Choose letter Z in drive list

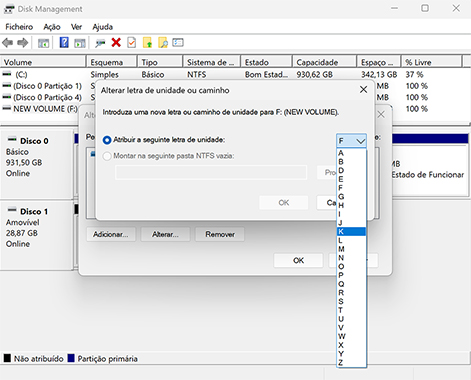[351, 362]
